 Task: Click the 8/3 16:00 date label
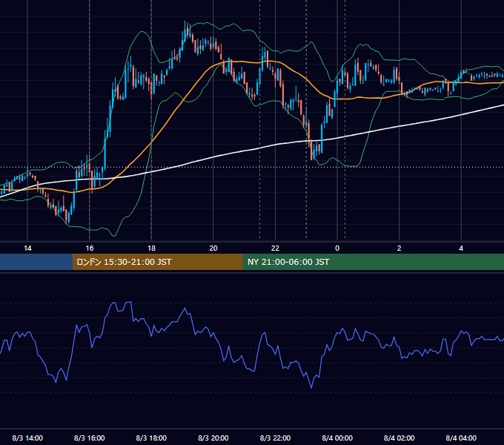click(90, 438)
